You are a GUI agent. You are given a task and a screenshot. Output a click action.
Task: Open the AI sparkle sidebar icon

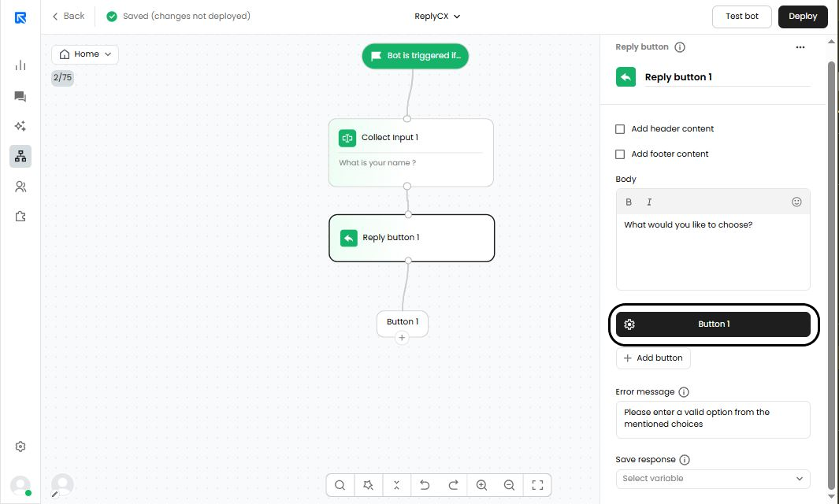[20, 126]
